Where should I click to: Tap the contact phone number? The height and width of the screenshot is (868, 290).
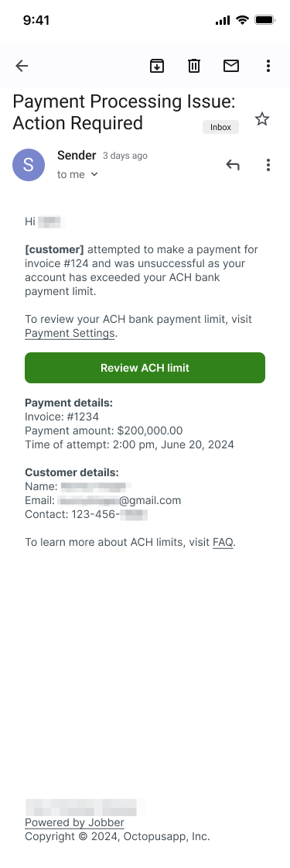click(109, 514)
